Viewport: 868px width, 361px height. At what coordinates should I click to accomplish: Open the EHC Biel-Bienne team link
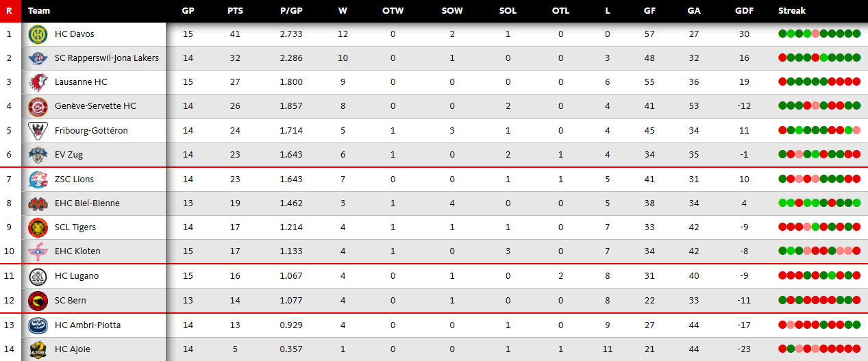(x=87, y=203)
